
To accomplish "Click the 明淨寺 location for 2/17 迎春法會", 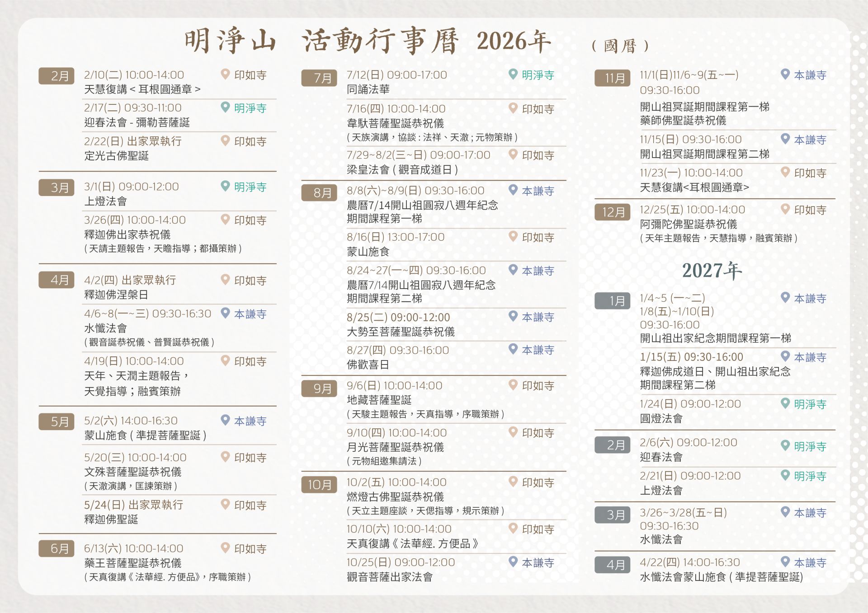I will pos(250,108).
